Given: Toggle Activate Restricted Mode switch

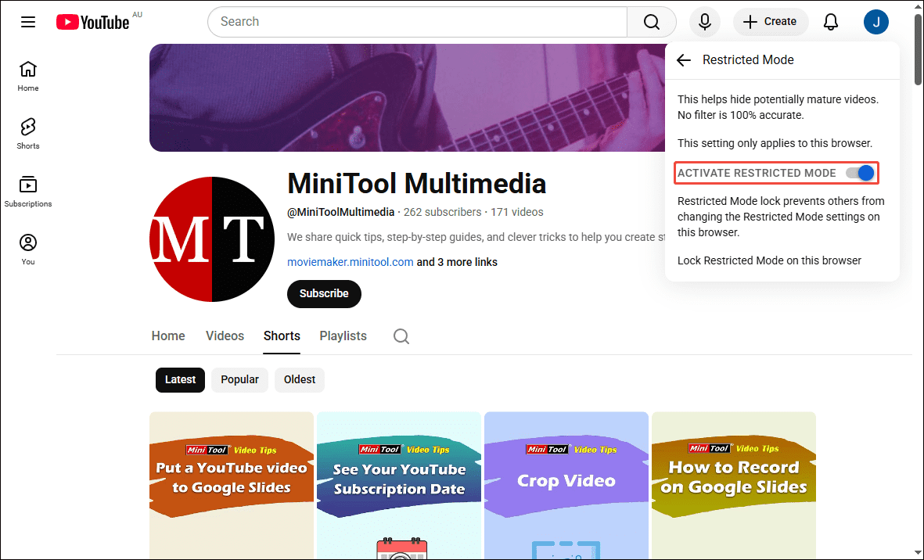Looking at the screenshot, I should pos(860,173).
